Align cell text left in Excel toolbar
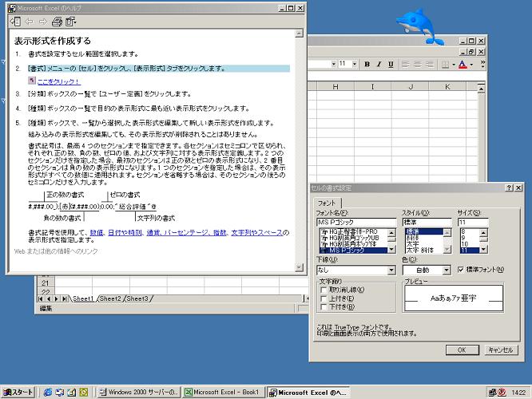 406,64
